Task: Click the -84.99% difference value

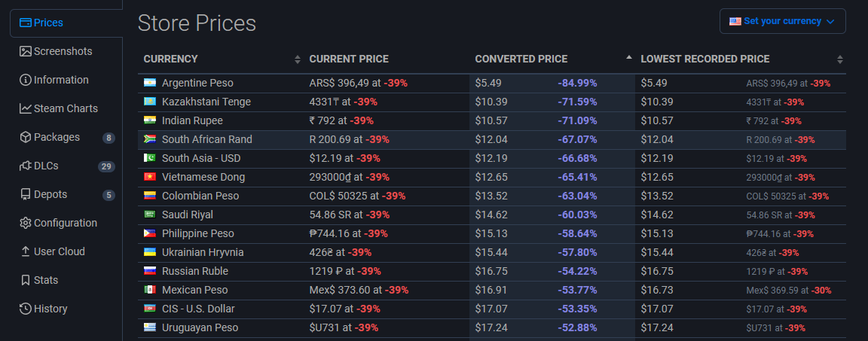Action: pyautogui.click(x=577, y=84)
